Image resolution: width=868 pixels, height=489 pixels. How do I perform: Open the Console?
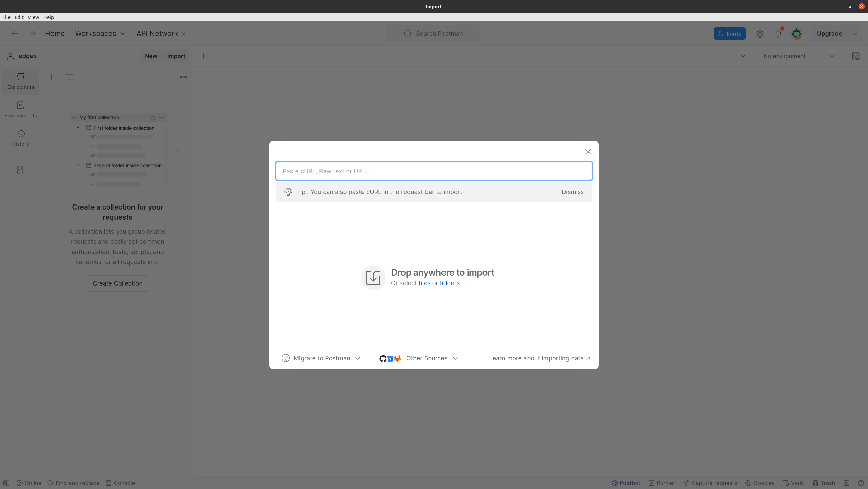pyautogui.click(x=121, y=483)
